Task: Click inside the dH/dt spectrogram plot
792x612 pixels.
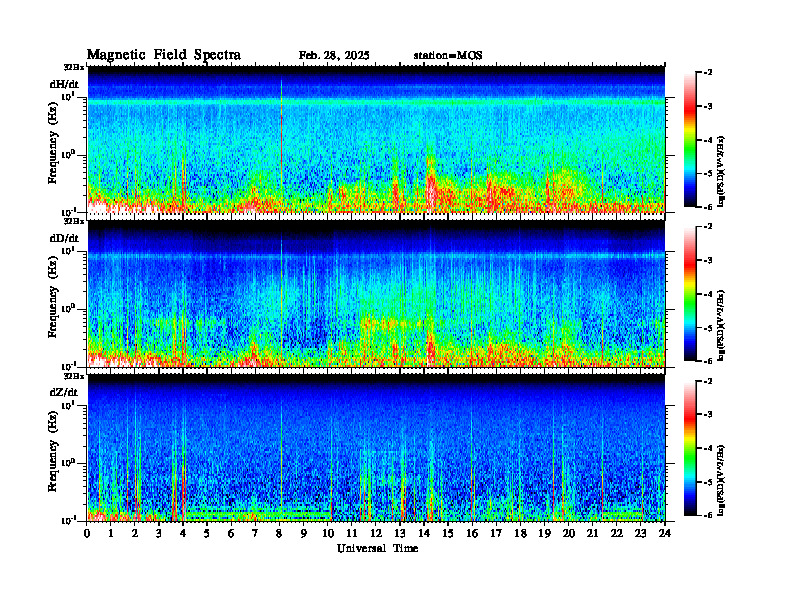Action: click(376, 139)
